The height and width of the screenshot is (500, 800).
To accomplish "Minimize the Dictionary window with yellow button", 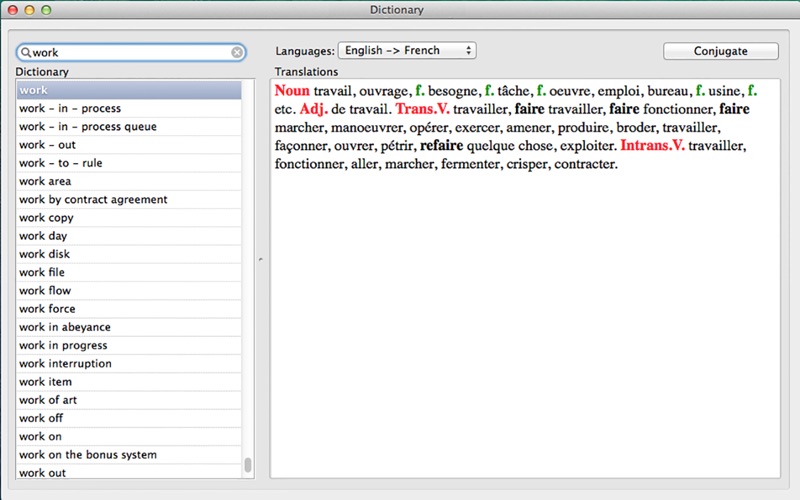I will click(30, 10).
